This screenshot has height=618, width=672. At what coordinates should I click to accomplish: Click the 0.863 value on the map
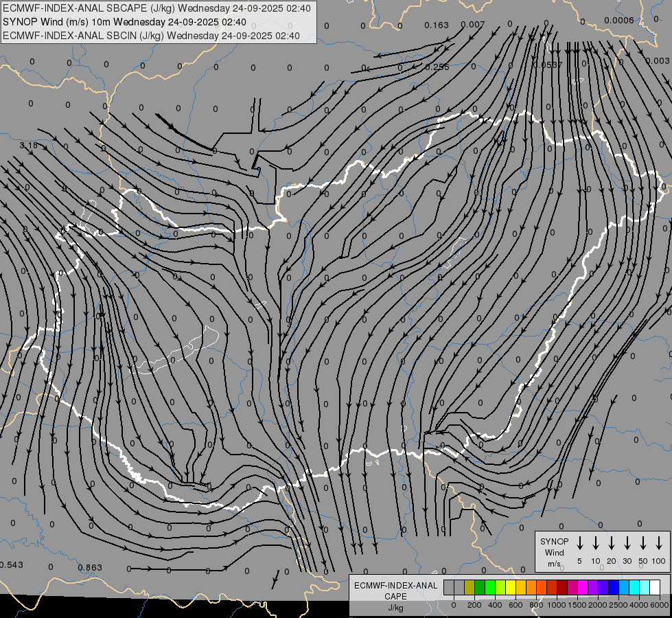tap(90, 568)
